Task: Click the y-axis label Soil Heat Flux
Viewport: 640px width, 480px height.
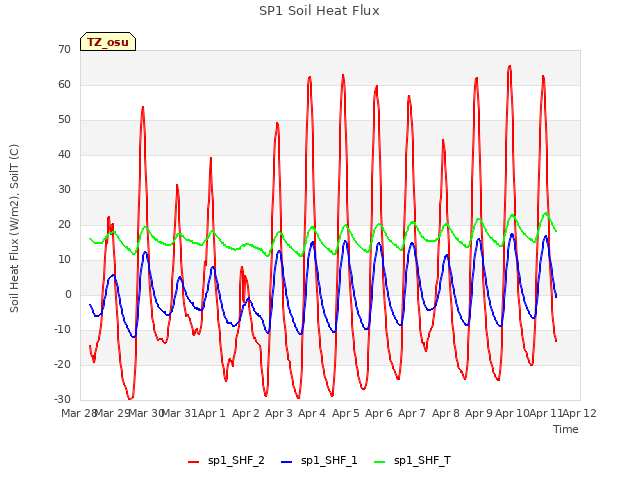Action: click(14, 228)
